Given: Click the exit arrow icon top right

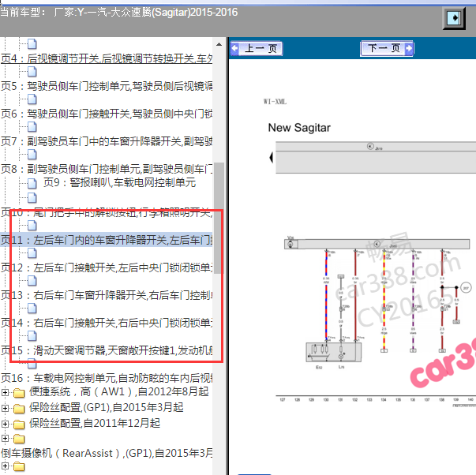Looking at the screenshot, I should 454,18.
